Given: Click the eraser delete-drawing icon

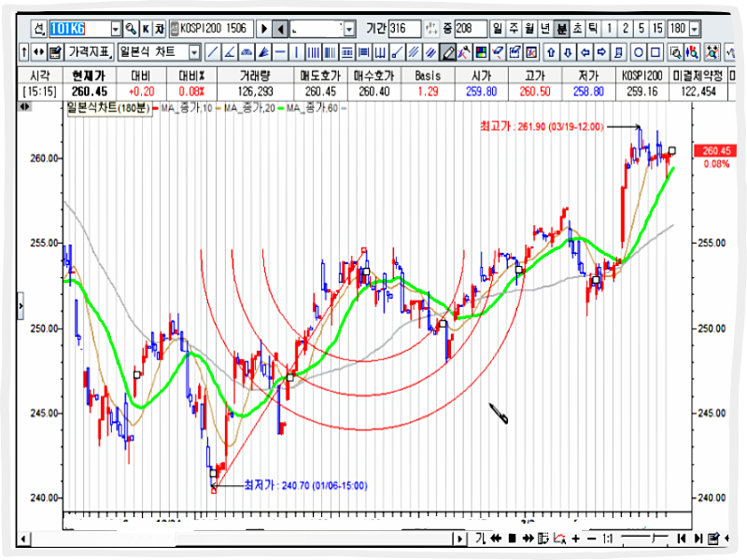Looking at the screenshot, I should click(498, 52).
